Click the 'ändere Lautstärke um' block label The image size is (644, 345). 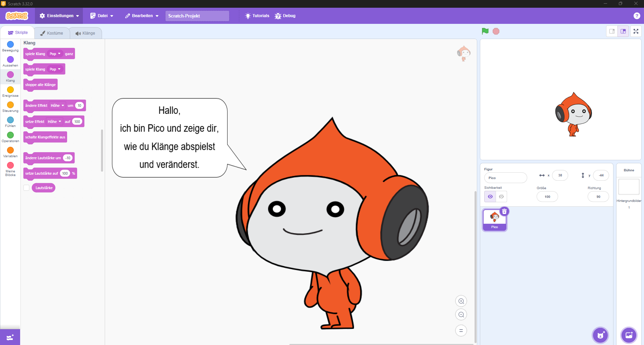[x=43, y=158]
